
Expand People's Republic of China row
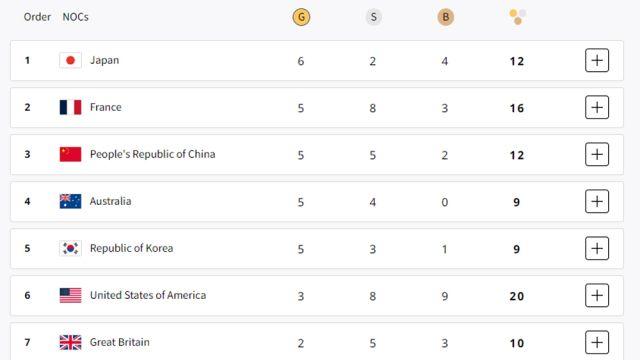(597, 154)
